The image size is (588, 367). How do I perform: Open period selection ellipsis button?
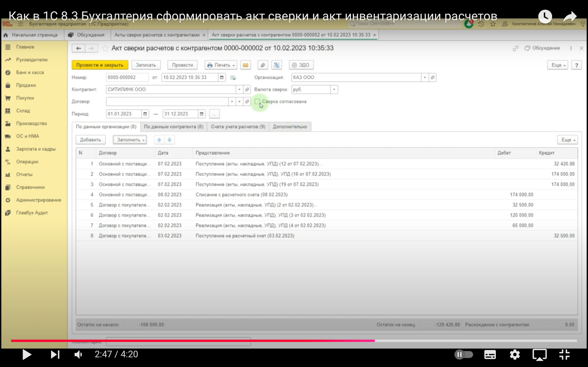pos(214,114)
